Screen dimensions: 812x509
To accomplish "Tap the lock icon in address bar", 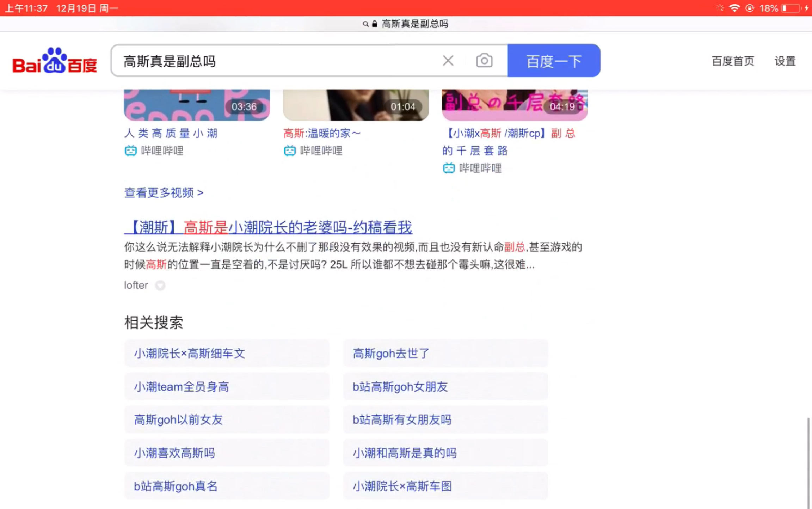I will coord(375,24).
